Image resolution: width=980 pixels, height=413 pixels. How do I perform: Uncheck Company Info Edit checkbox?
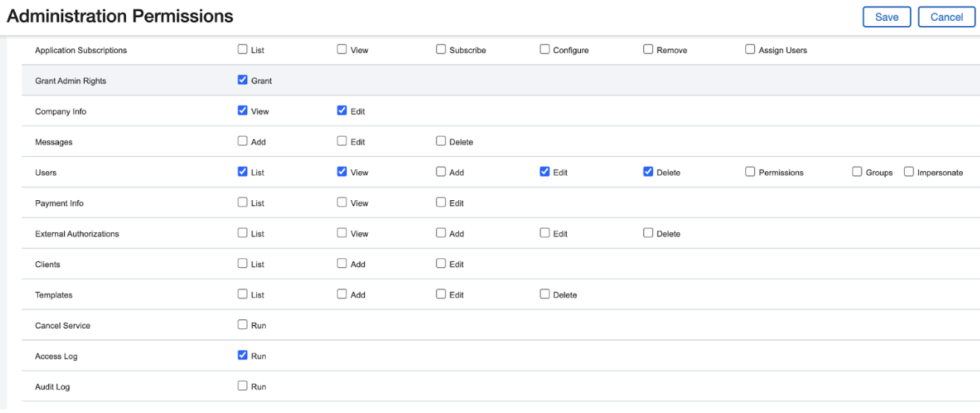(342, 110)
